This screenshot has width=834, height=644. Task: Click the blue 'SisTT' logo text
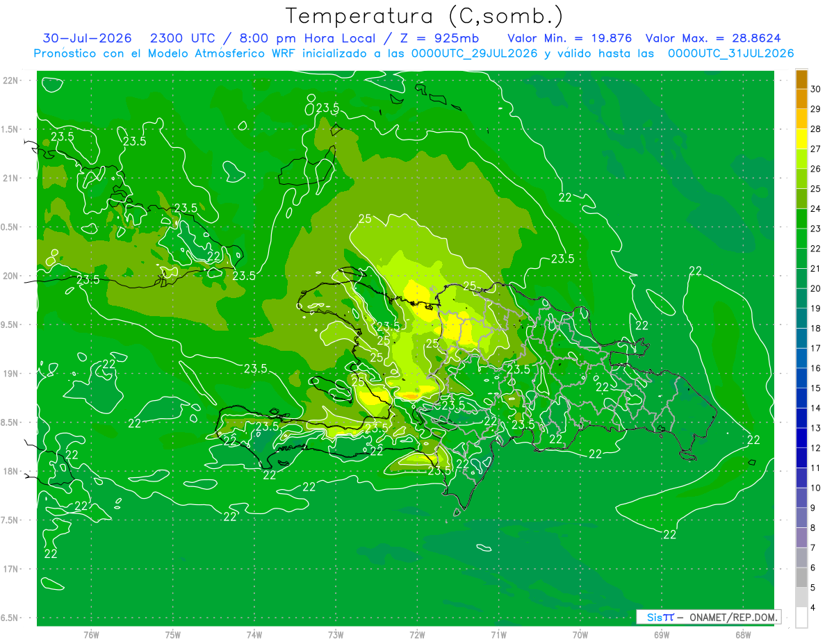660,617
